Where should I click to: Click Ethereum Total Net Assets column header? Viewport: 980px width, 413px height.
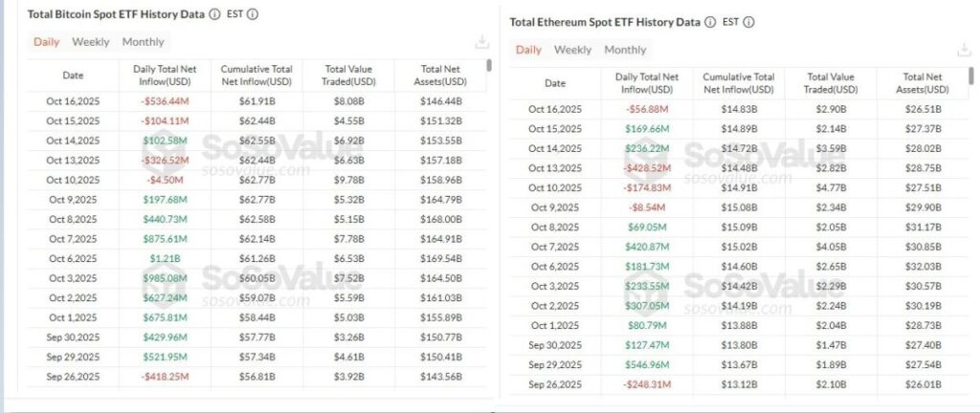point(926,83)
